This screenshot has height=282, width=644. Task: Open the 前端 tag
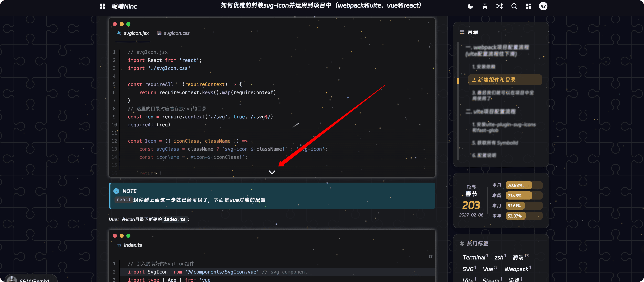(521, 257)
